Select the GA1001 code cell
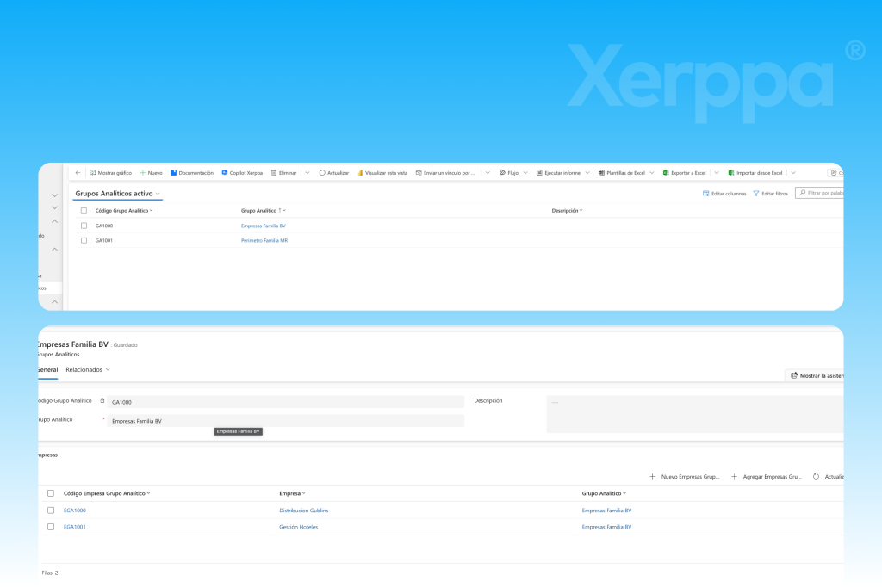 click(104, 240)
